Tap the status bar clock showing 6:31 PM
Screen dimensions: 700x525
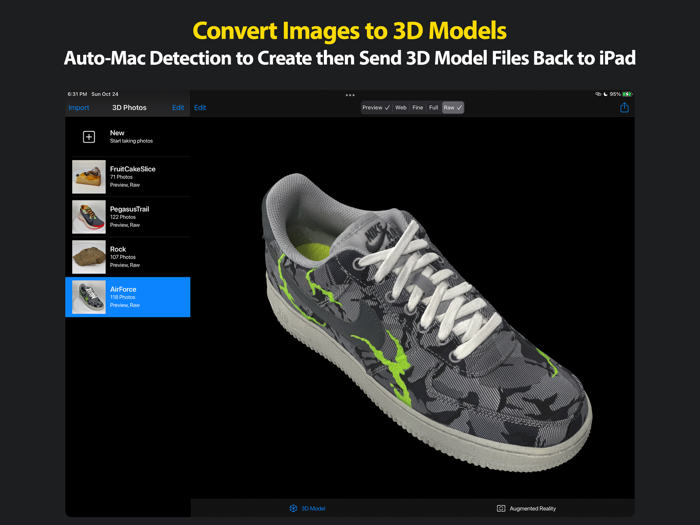click(x=77, y=94)
